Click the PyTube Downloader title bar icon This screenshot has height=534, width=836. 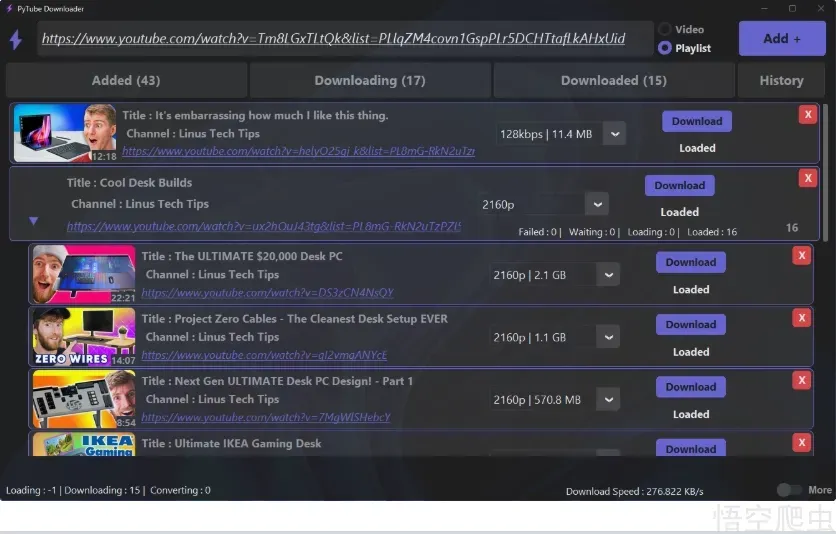point(9,9)
